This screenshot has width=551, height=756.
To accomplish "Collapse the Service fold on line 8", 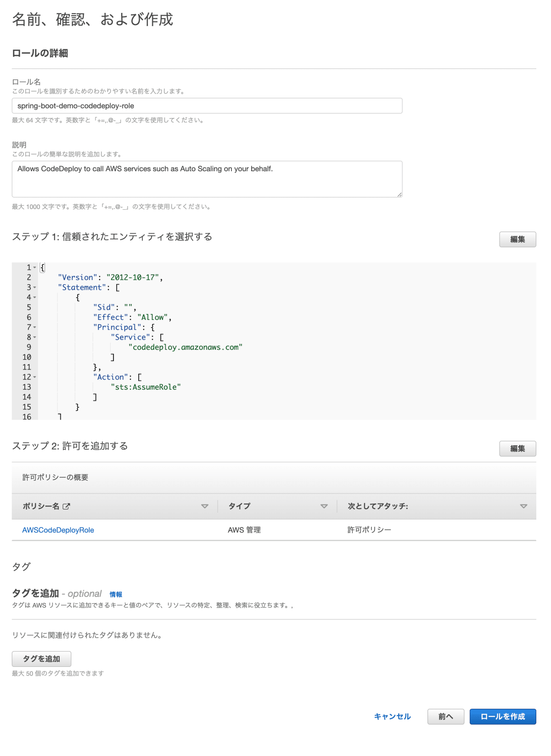I will 34,337.
